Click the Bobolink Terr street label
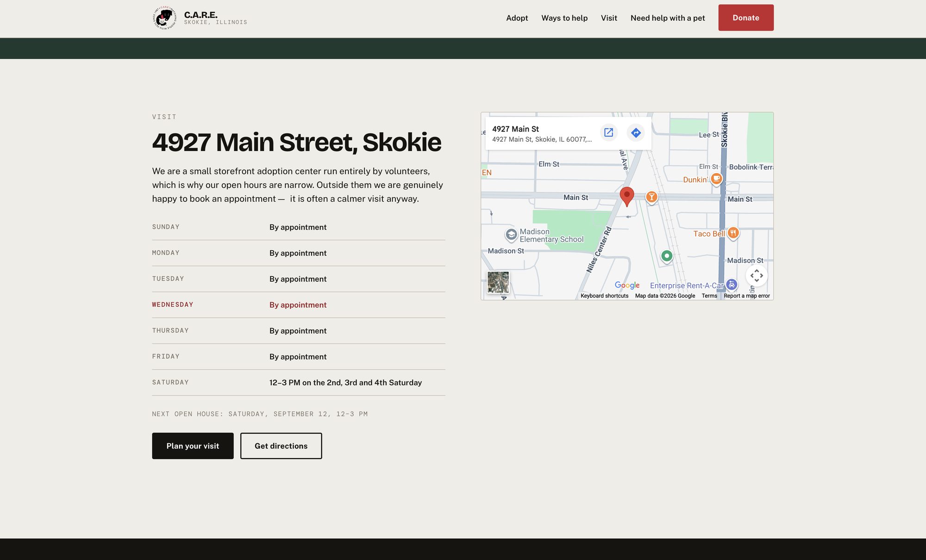 (x=751, y=167)
